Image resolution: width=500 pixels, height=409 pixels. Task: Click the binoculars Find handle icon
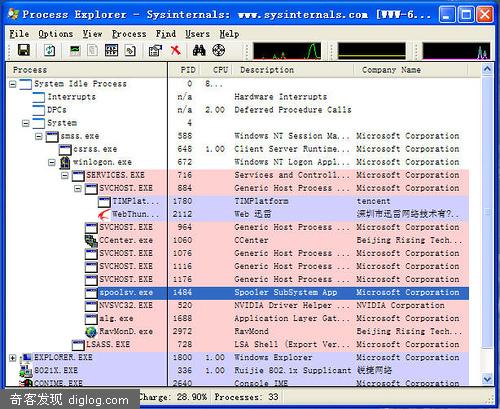point(199,50)
